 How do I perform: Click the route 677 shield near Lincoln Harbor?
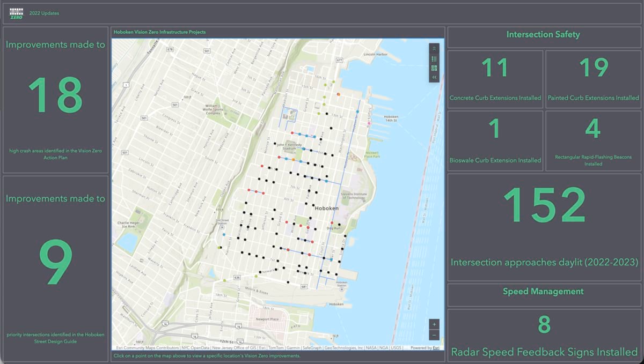[x=339, y=61]
